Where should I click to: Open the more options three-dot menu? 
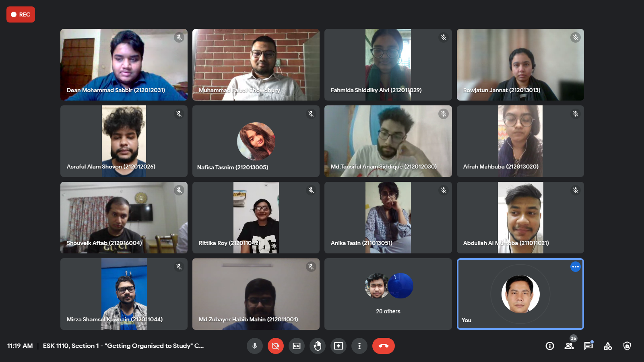359,346
